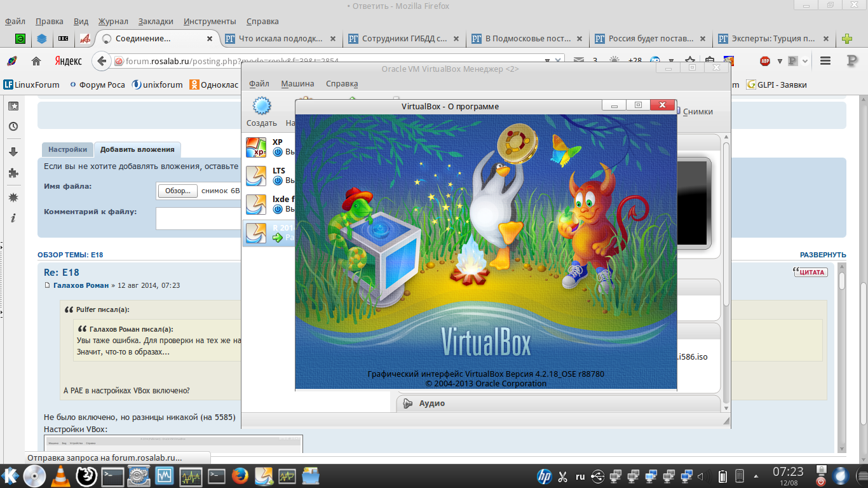Screen dimensions: 868x488
Task: Open the Машина menu in VirtualBox
Action: tap(297, 83)
